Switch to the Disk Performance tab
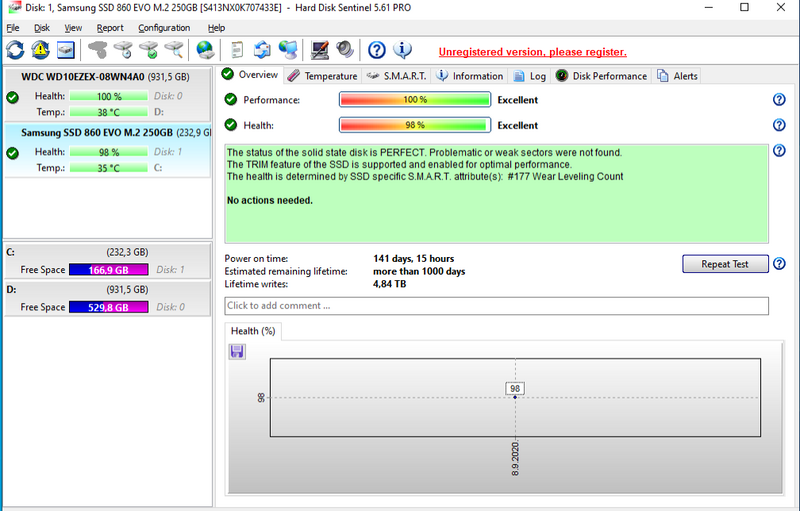This screenshot has width=800, height=511. (x=602, y=76)
